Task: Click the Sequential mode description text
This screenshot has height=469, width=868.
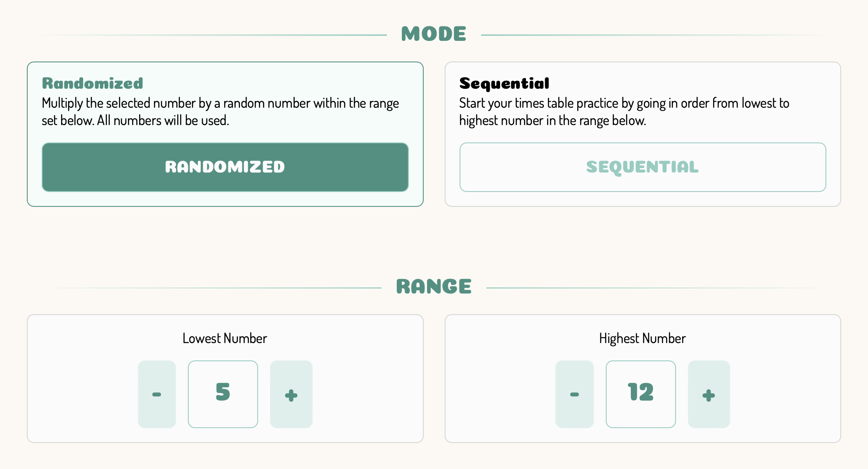Action: (x=624, y=111)
